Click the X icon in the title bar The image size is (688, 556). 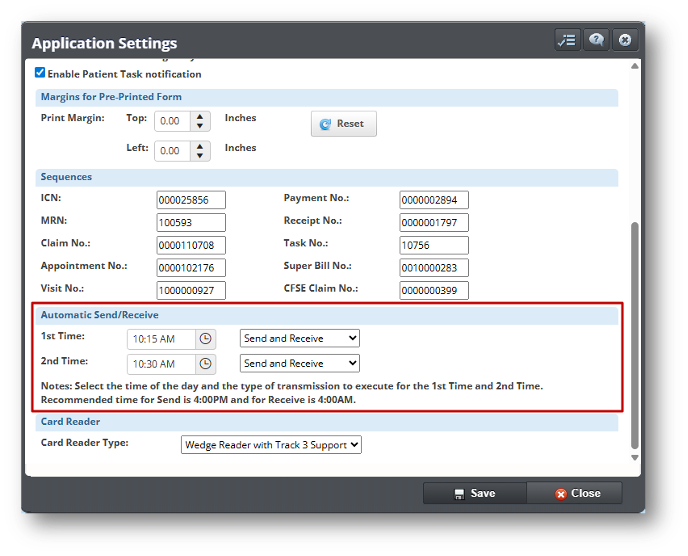point(625,40)
